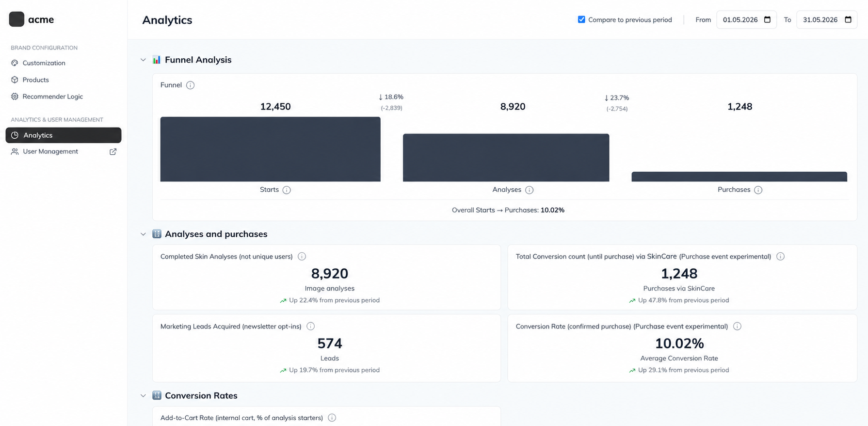The width and height of the screenshot is (868, 426).
Task: Open the From date calendar picker
Action: point(767,19)
